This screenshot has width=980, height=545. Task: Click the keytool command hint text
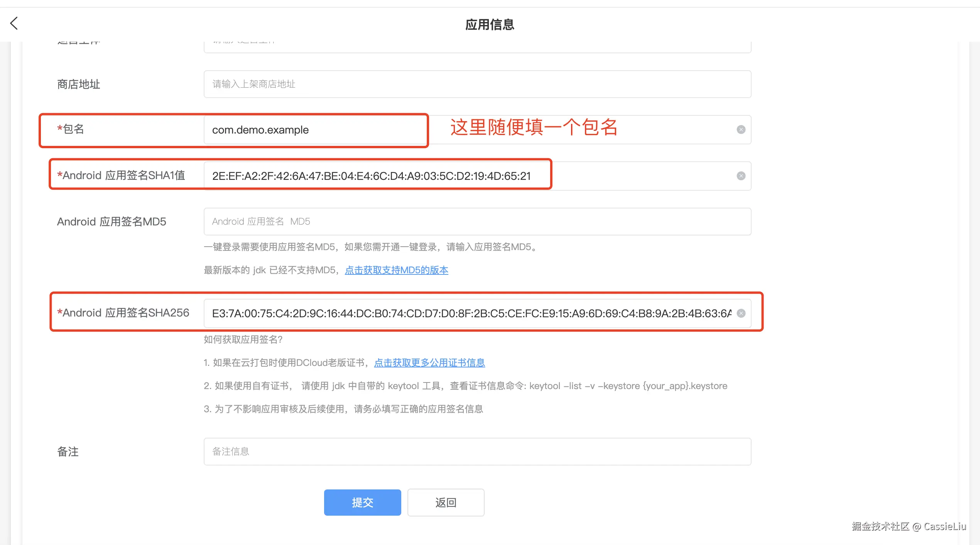pos(628,386)
